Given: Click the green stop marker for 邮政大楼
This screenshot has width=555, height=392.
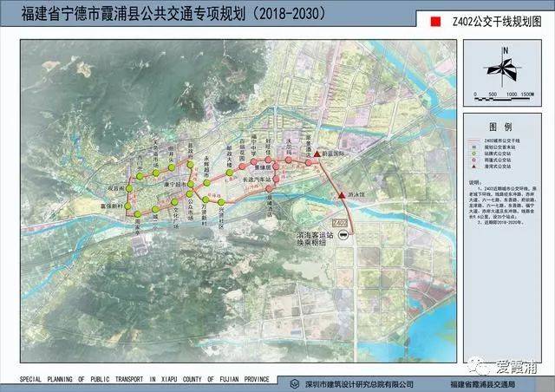Looking at the screenshot, I should [230, 173].
